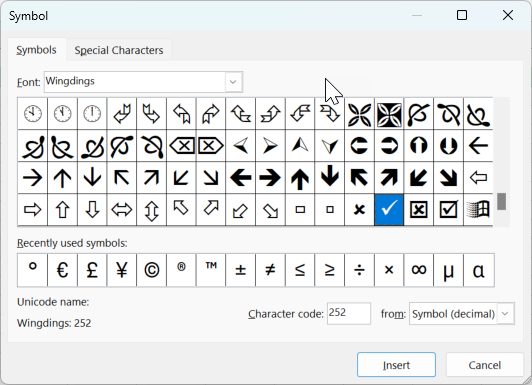Choose the right-pointing arrowhead symbol
532x385 pixels.
pos(270,146)
